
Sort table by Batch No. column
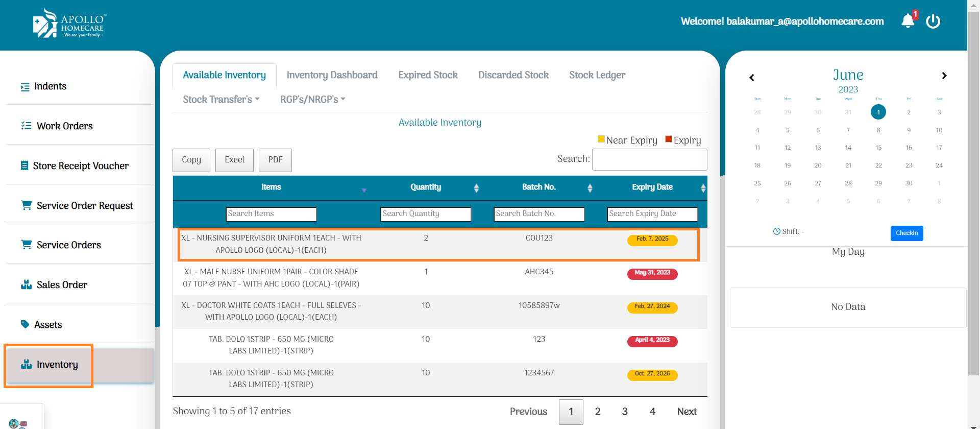click(590, 188)
